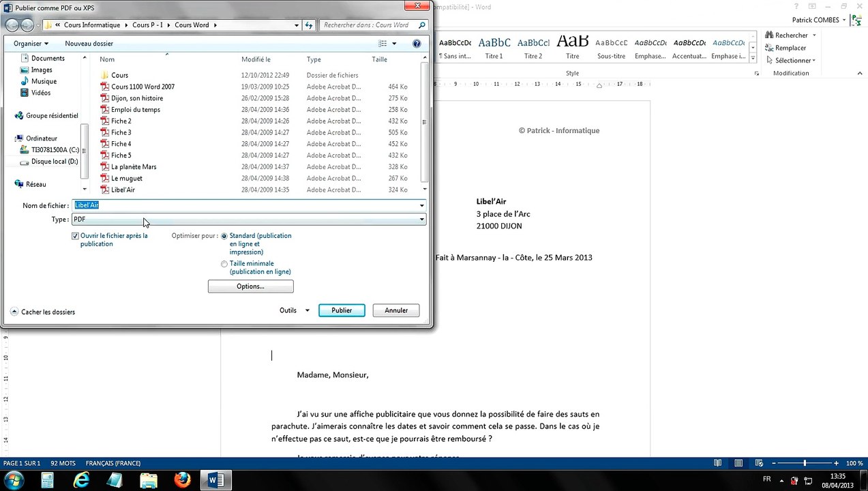Select the Cours 1100 Word 2007 PDF icon
This screenshot has width=868, height=491.
pos(104,87)
